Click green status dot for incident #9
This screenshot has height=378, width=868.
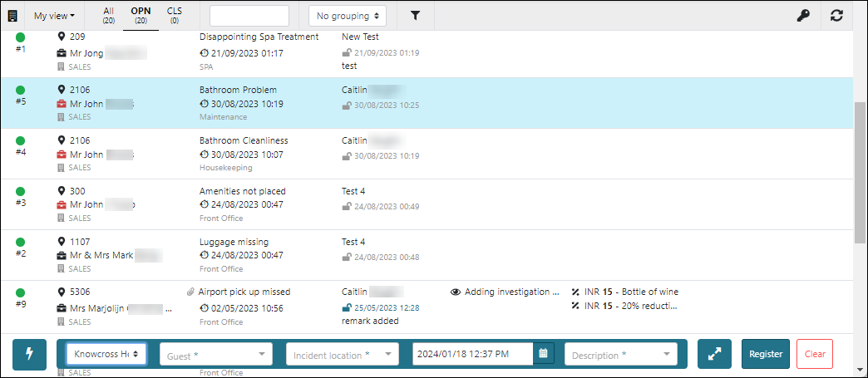tap(21, 292)
